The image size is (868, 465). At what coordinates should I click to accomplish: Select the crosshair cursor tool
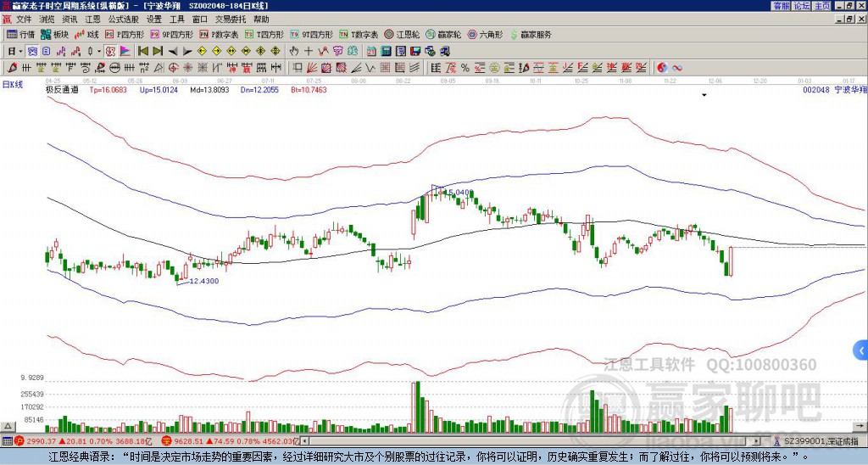tap(309, 52)
